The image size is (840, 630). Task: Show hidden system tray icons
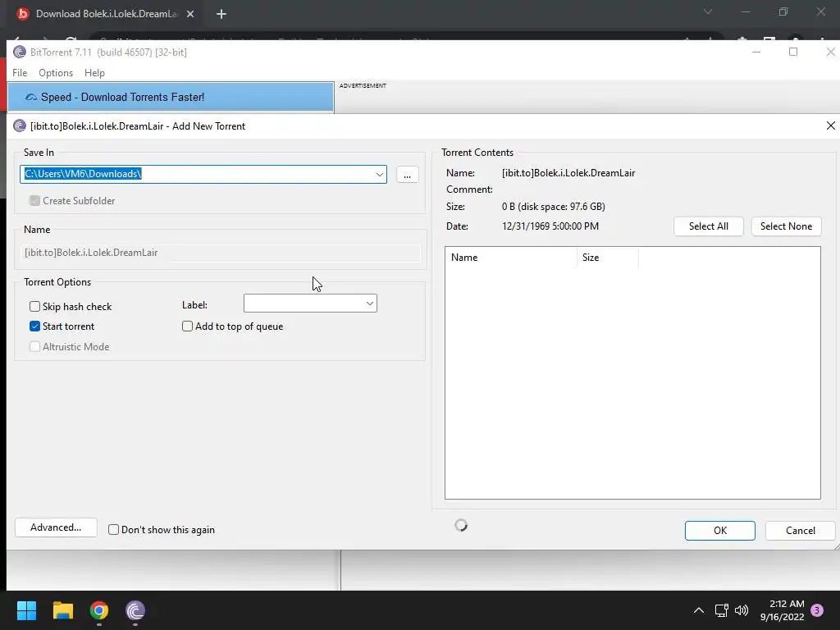point(699,610)
